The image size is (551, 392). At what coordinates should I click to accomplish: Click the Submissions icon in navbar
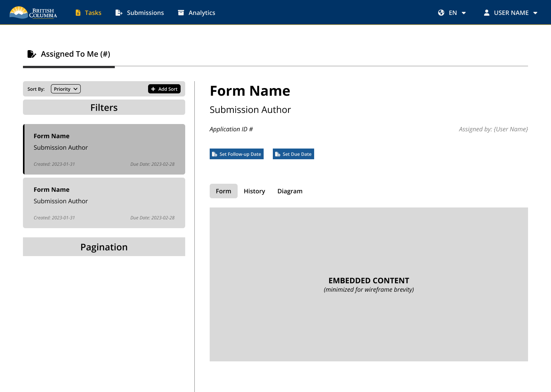click(x=119, y=13)
